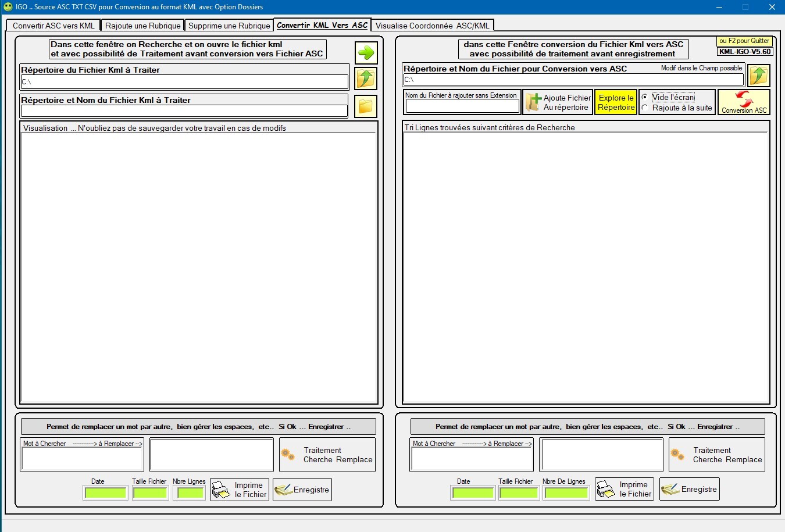
Task: Click the Ajoute Fichier Au répertoire button
Action: point(558,102)
